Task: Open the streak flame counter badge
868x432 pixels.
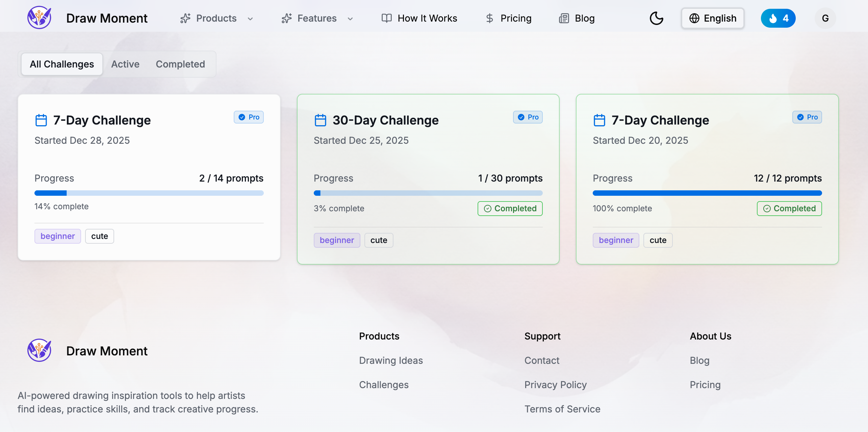Action: (778, 18)
